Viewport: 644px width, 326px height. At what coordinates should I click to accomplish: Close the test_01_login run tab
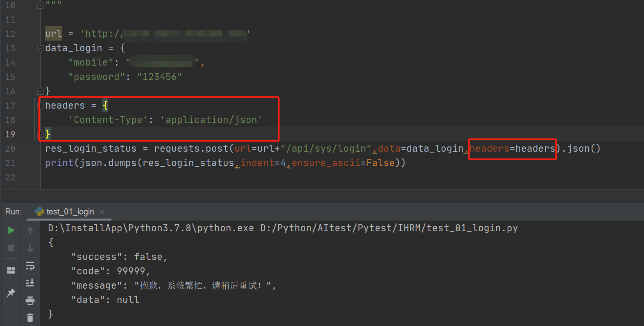pyautogui.click(x=102, y=212)
